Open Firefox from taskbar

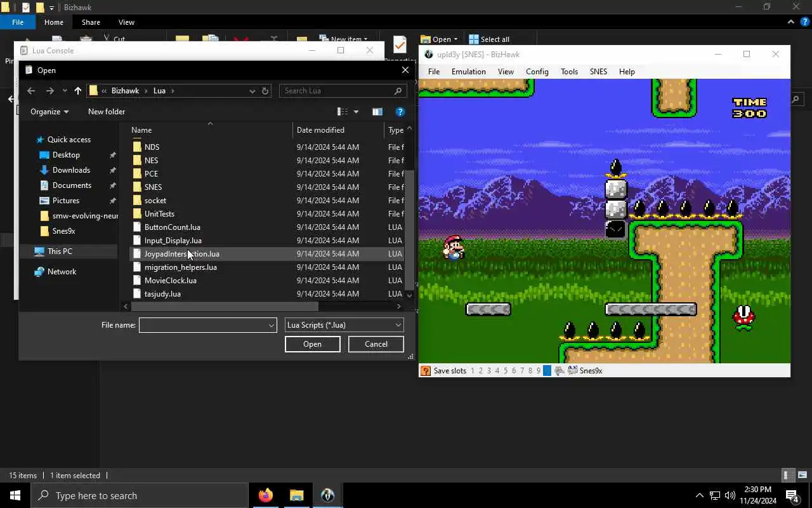click(x=266, y=495)
